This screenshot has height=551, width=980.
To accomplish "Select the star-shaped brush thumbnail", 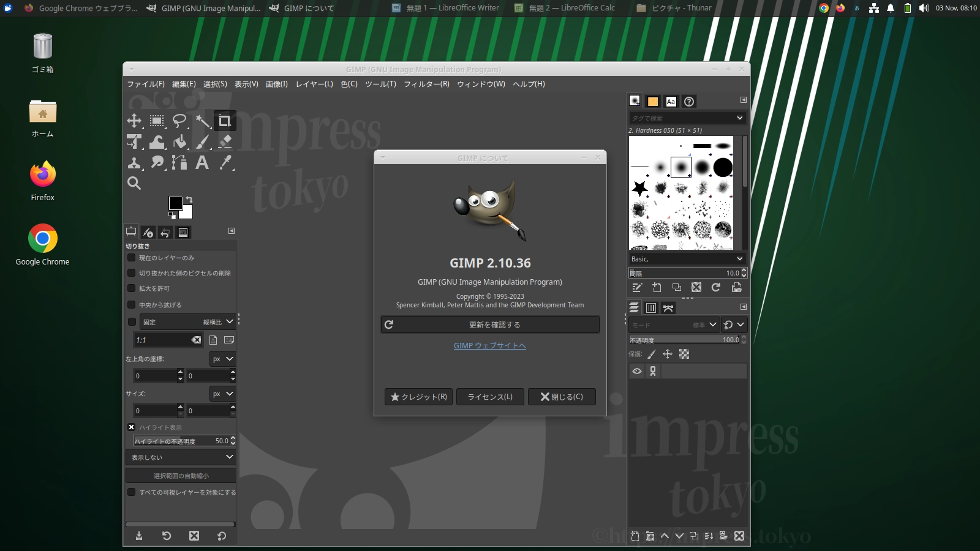I will [x=640, y=188].
